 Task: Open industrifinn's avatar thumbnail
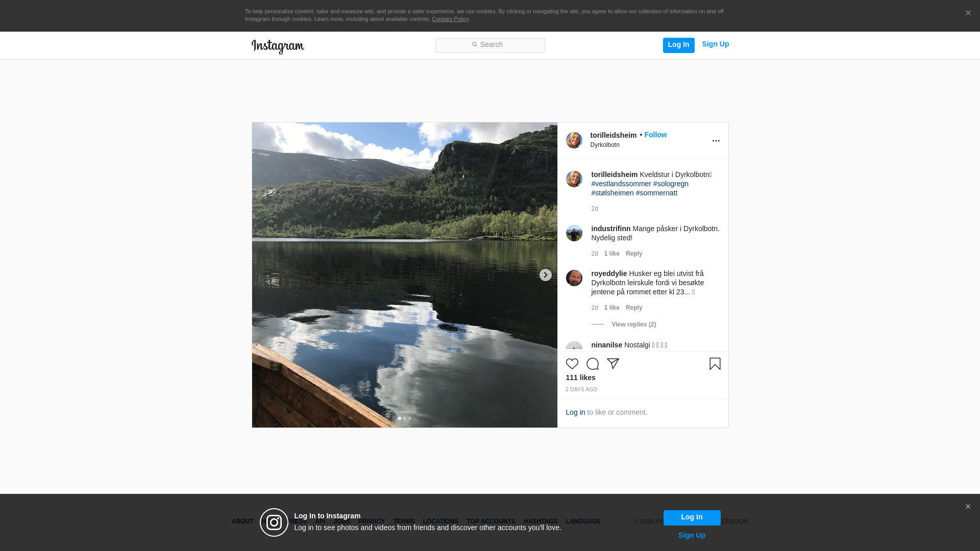tap(574, 233)
